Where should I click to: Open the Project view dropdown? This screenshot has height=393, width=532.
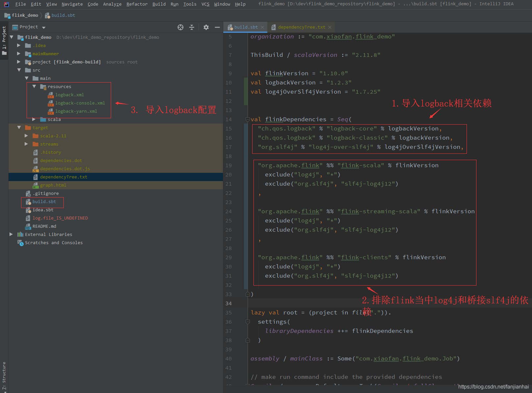[44, 28]
